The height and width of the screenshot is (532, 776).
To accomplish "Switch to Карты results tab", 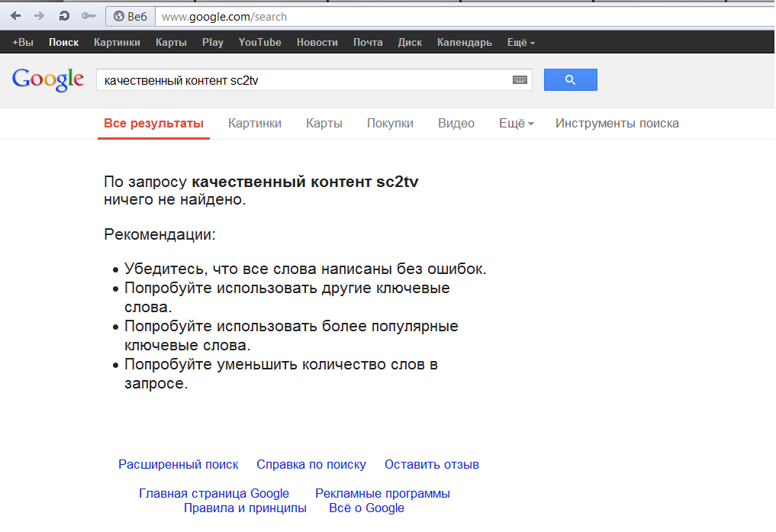I will point(324,123).
